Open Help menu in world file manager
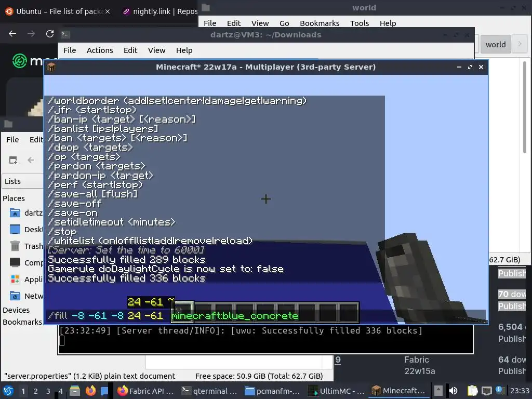The image size is (532, 399). click(x=388, y=23)
